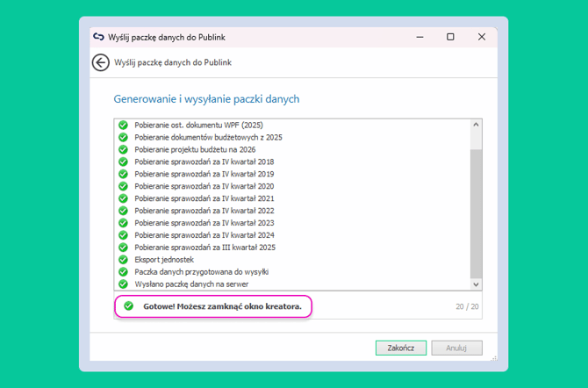The image size is (588, 388).
Task: Maximize the Publink wizard window
Action: 450,37
